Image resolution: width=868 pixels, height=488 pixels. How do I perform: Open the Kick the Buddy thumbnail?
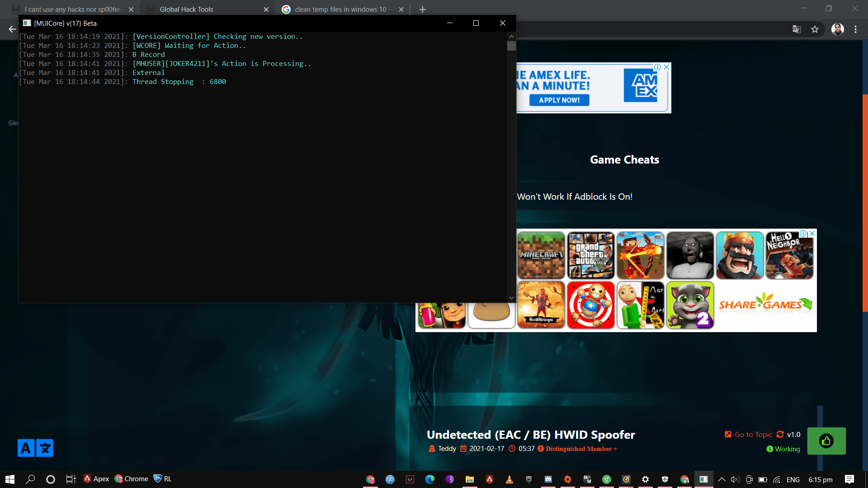pyautogui.click(x=591, y=305)
